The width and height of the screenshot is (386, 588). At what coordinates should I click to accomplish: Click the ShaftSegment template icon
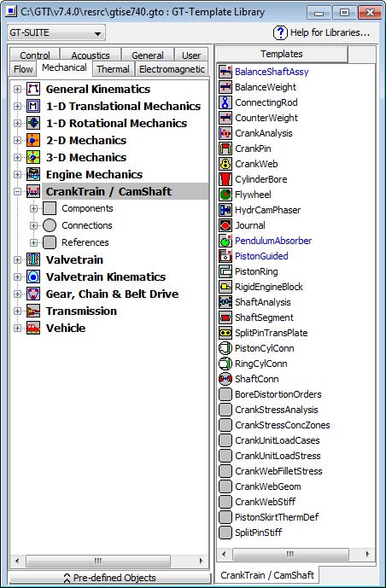click(225, 317)
